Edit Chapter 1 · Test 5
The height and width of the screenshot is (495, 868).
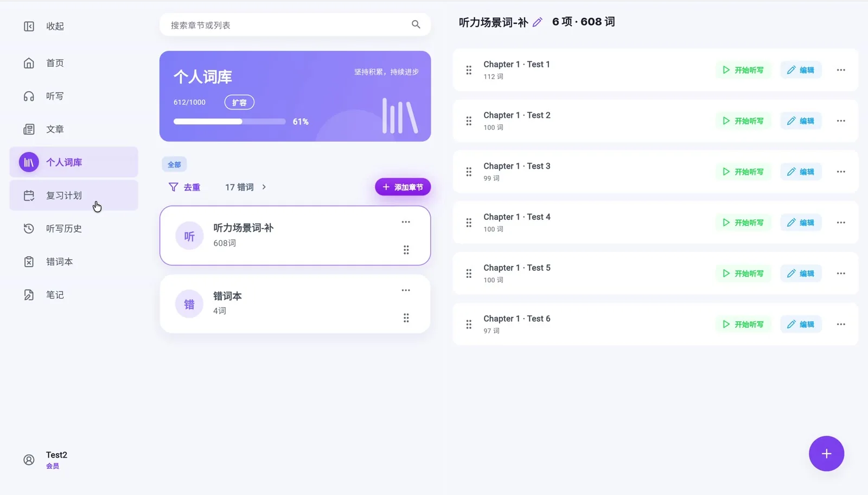[x=801, y=274]
